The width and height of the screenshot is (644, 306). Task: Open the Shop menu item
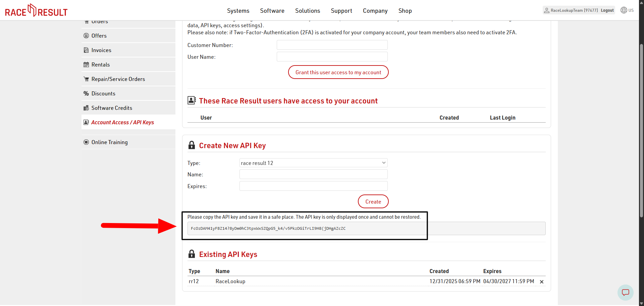pos(405,11)
